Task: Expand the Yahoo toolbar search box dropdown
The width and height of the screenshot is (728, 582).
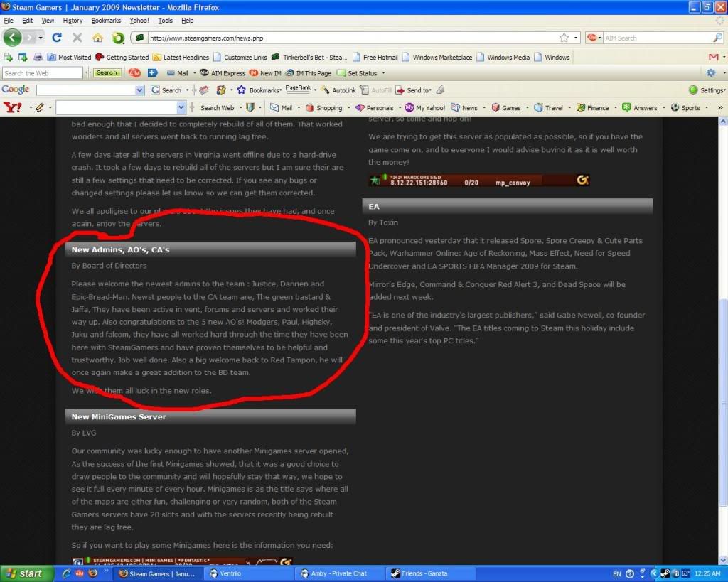Action: point(181,108)
